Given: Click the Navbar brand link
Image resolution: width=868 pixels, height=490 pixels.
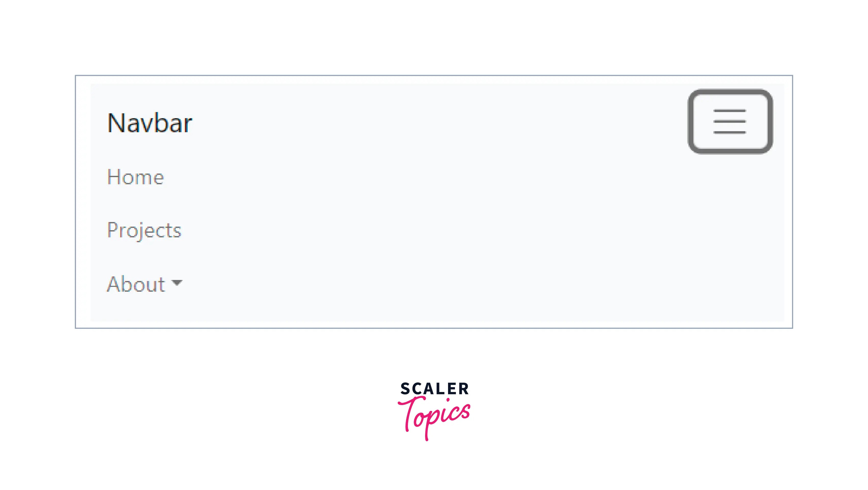Looking at the screenshot, I should click(x=150, y=122).
